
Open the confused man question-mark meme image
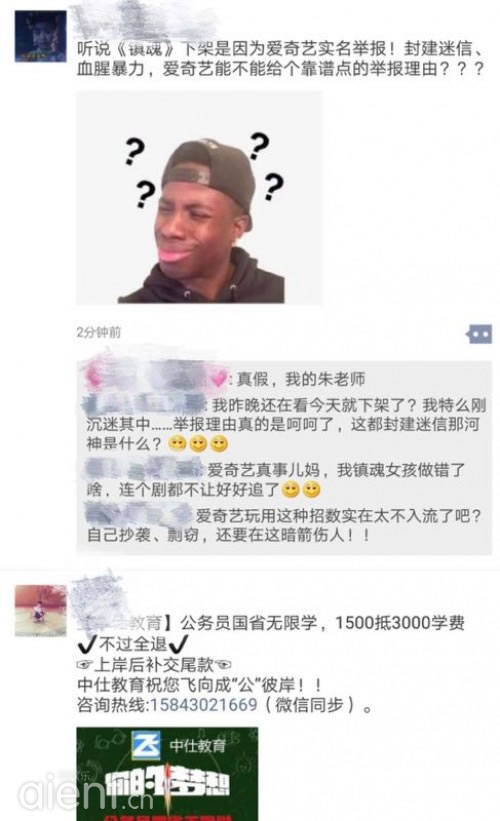coord(199,198)
